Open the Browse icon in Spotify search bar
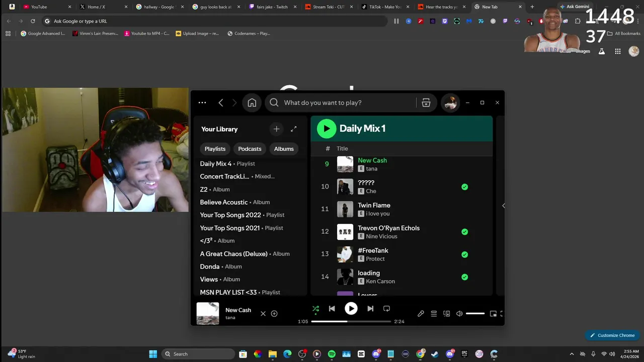 pos(426,103)
